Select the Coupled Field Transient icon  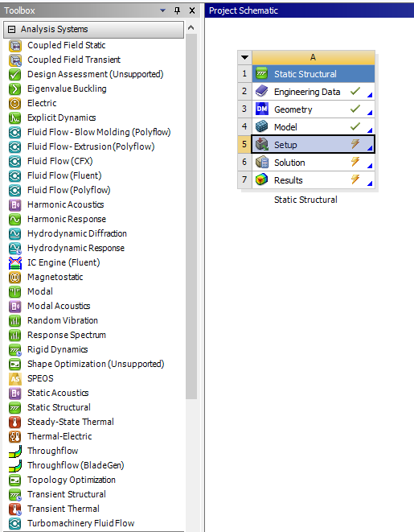15,60
